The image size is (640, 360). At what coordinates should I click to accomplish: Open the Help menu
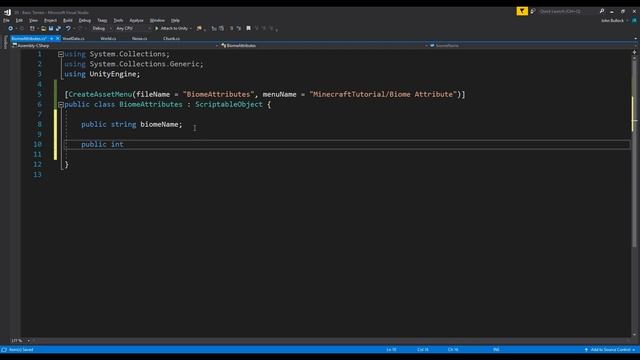coord(176,20)
